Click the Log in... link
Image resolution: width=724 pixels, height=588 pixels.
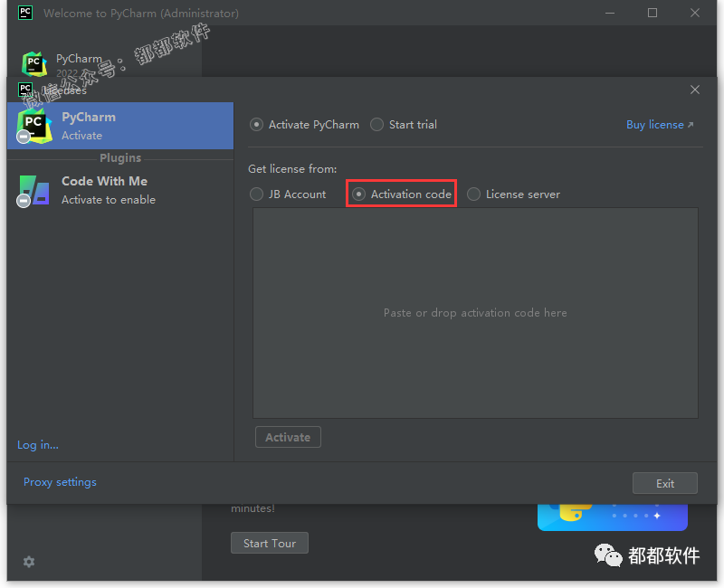[x=38, y=445]
